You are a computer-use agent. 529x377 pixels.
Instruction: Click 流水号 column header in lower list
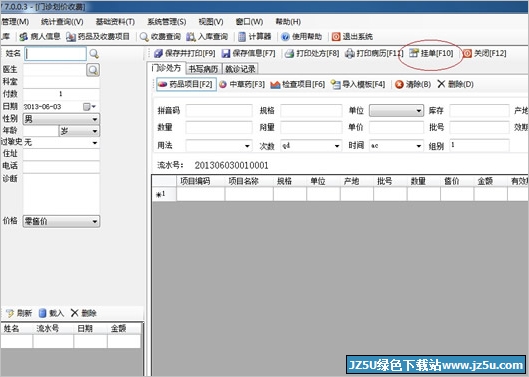pyautogui.click(x=53, y=328)
